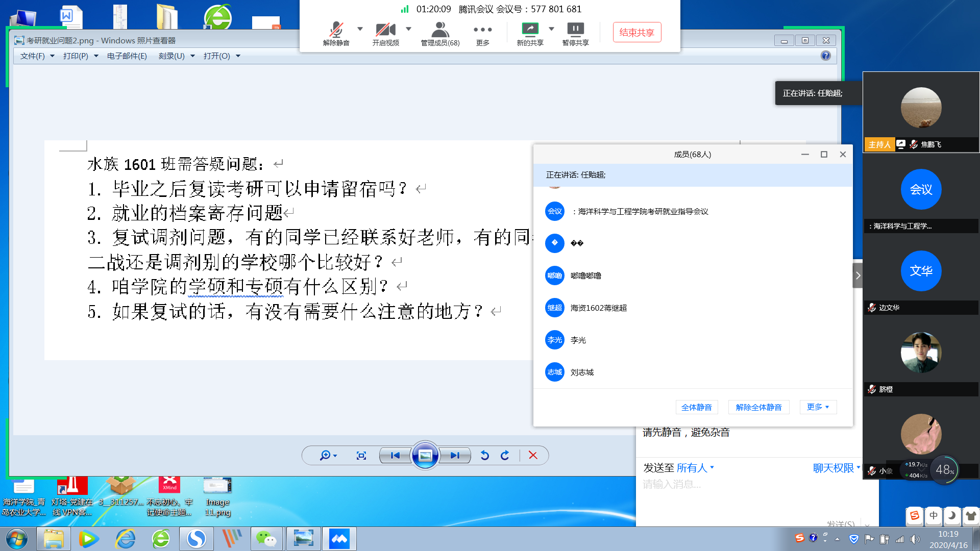The height and width of the screenshot is (551, 980).
Task: Open the File menu in Photo Viewer
Action: 37,56
